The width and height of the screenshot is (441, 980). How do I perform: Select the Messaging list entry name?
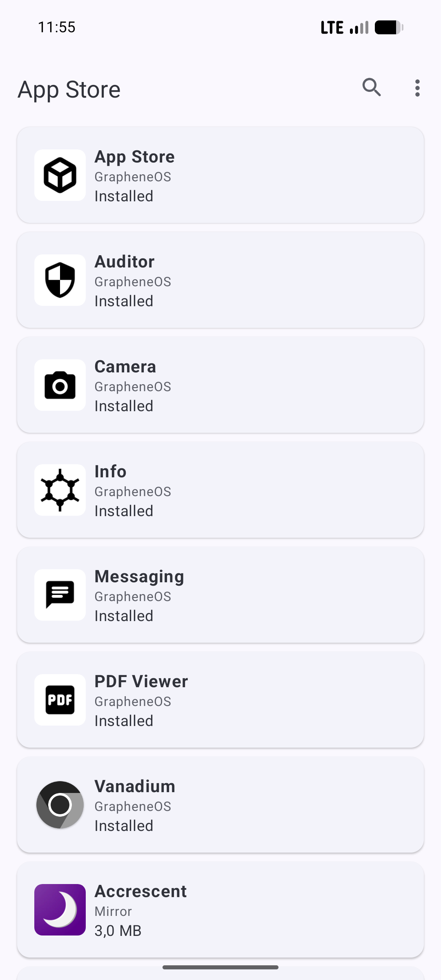coord(139,577)
